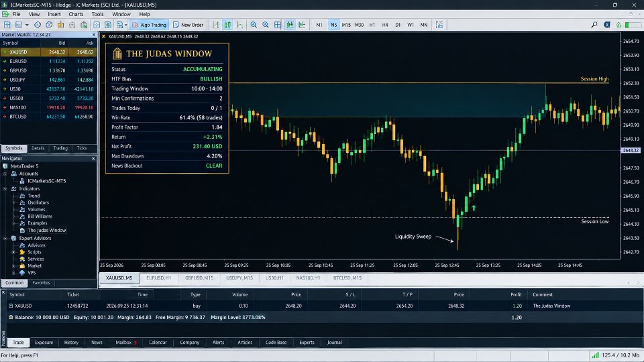This screenshot has height=362, width=644.
Task: Toggle chart shift icon
Action: point(302,25)
